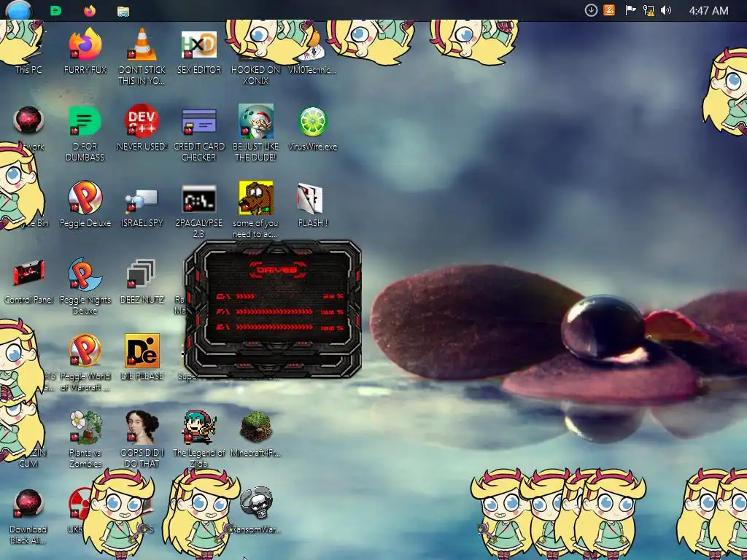Open the green notes app on taskbar

[x=55, y=10]
